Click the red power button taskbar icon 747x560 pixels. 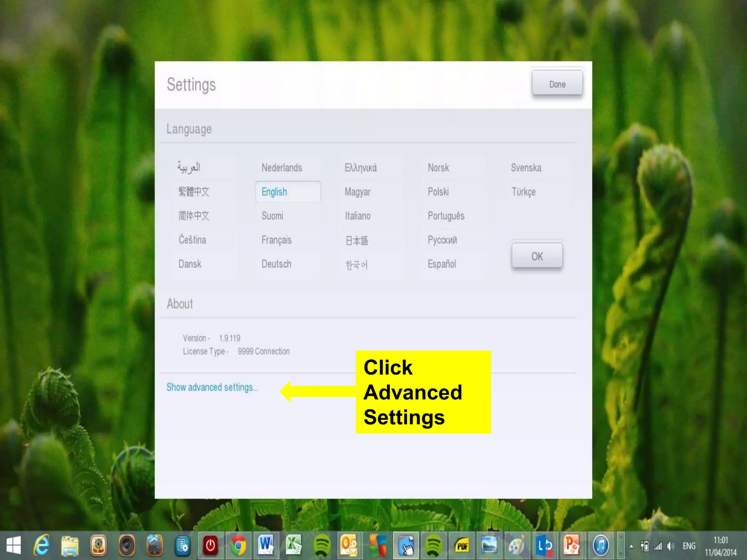point(210,546)
